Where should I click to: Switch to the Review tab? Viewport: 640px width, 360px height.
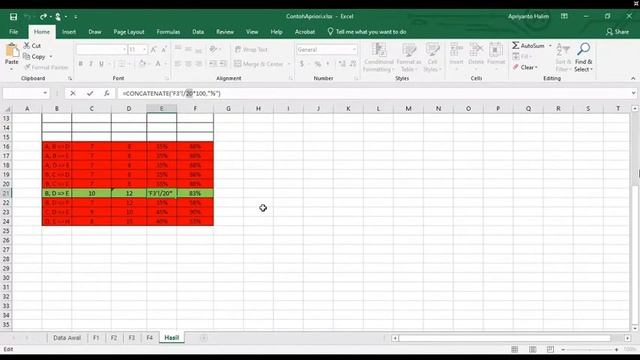tap(225, 32)
